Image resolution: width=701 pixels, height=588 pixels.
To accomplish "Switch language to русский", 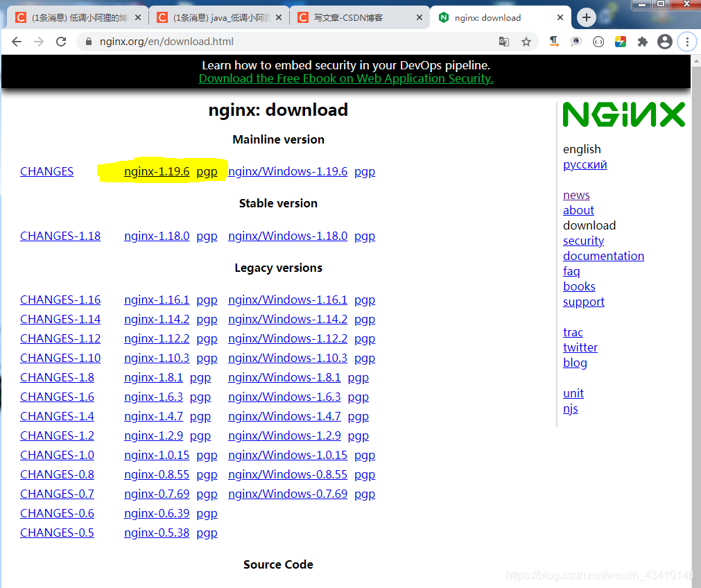I will point(585,165).
